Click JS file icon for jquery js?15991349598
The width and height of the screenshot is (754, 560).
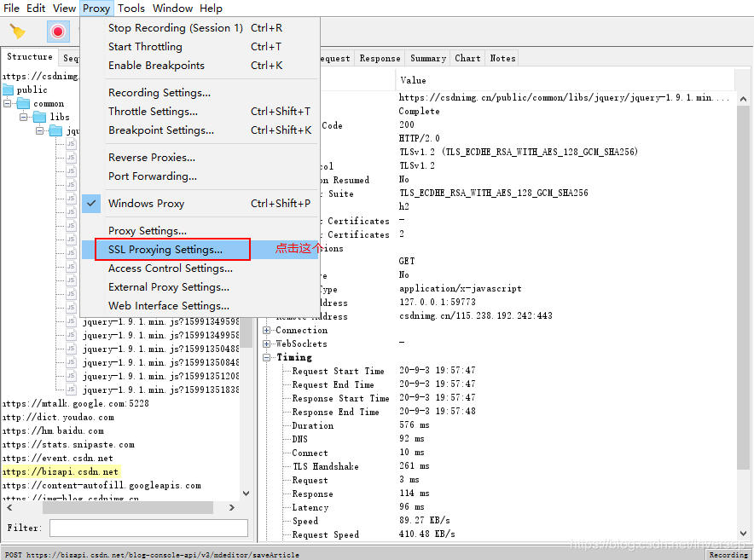[x=71, y=321]
